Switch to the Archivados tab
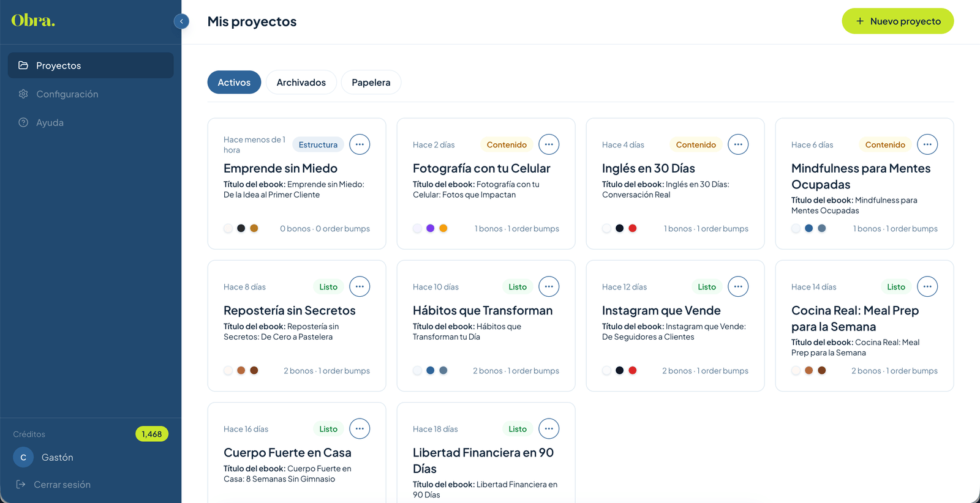This screenshot has height=503, width=980. tap(301, 82)
